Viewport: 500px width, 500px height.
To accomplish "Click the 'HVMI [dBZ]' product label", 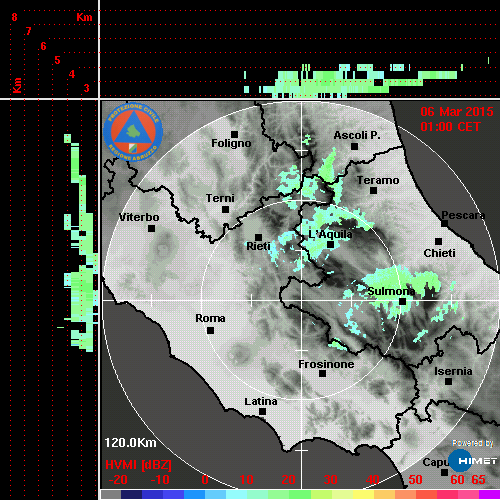I will (x=138, y=465).
